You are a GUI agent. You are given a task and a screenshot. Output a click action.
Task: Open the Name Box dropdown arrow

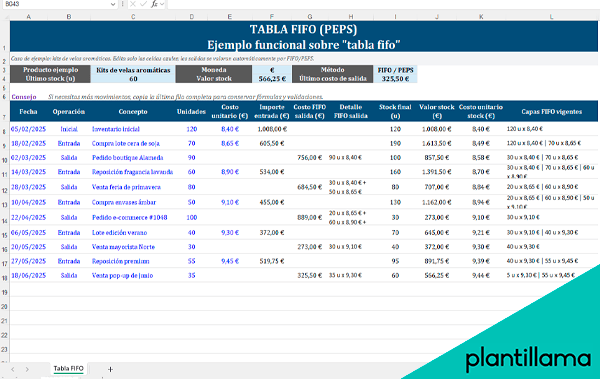pos(112,4)
